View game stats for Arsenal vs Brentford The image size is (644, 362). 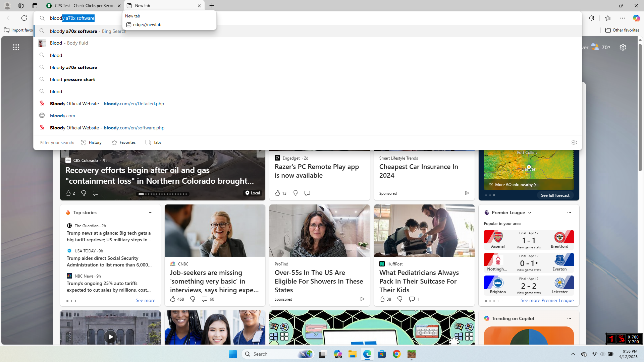tap(529, 247)
